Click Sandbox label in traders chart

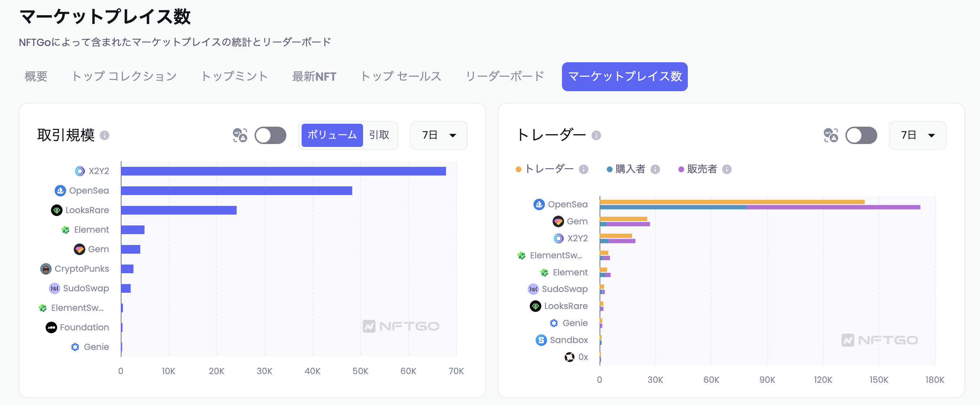[x=569, y=340]
